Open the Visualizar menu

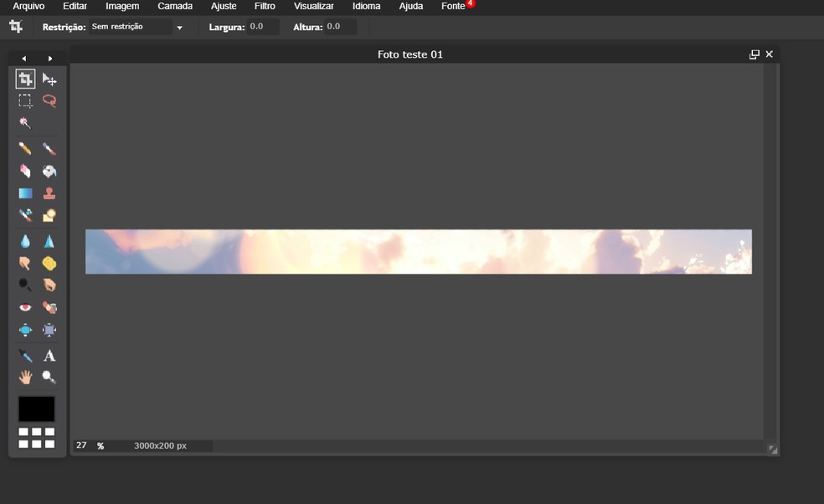pyautogui.click(x=314, y=7)
